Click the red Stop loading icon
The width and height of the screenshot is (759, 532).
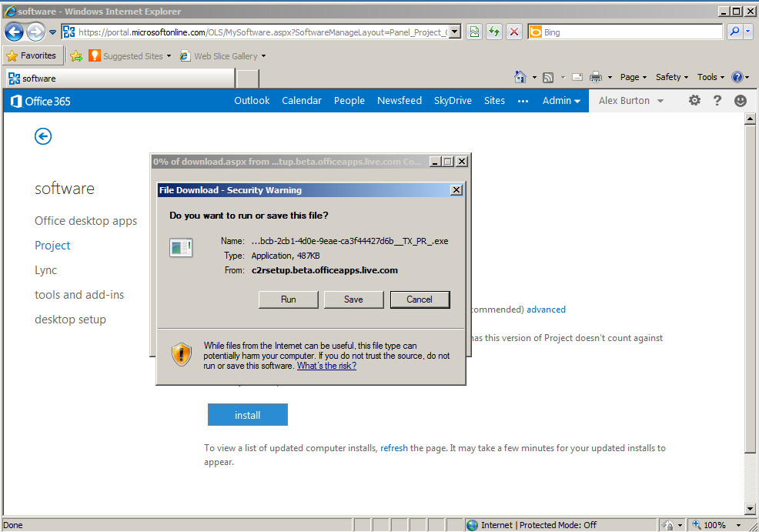[x=514, y=32]
